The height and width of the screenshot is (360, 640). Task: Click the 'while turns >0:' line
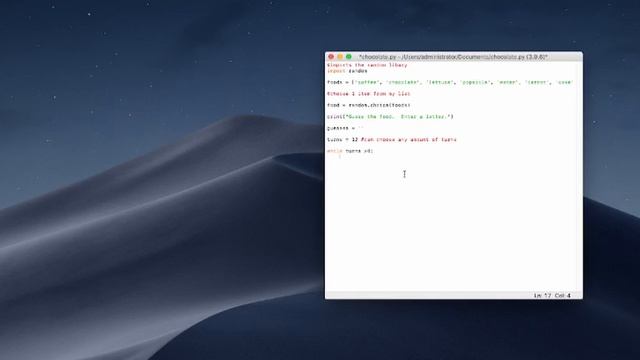click(350, 151)
